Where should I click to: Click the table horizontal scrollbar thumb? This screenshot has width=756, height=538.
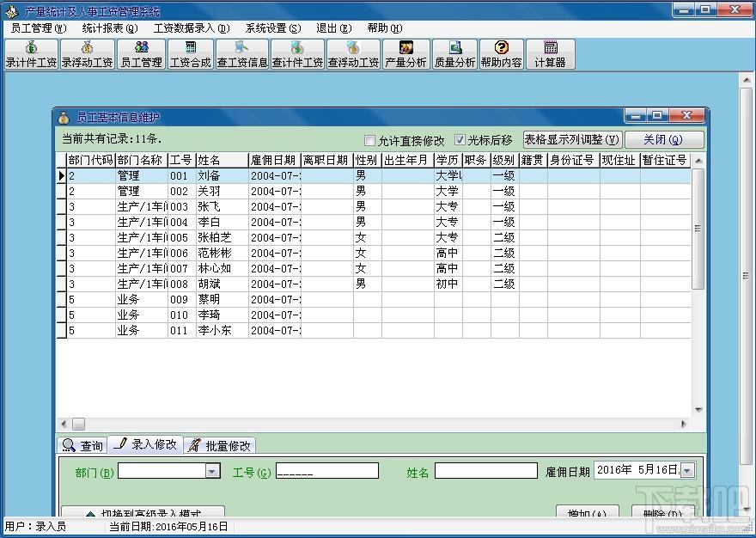click(78, 425)
